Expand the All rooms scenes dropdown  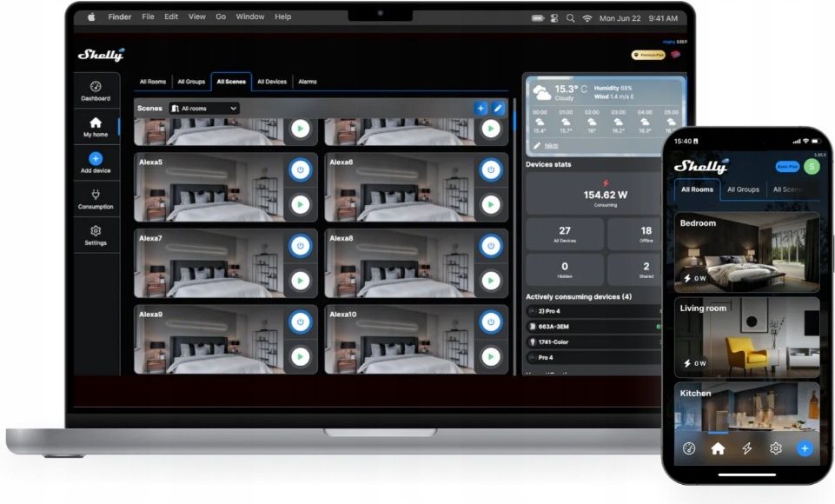pyautogui.click(x=204, y=108)
